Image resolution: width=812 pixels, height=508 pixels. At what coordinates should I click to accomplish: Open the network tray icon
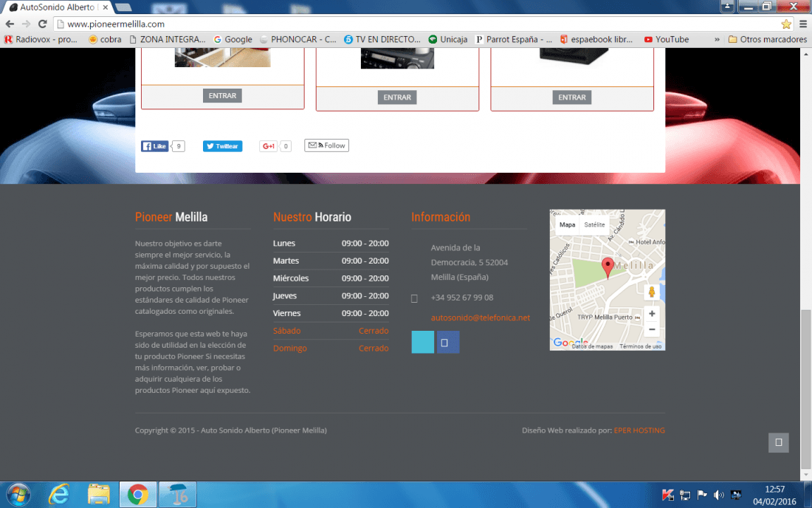(684, 495)
